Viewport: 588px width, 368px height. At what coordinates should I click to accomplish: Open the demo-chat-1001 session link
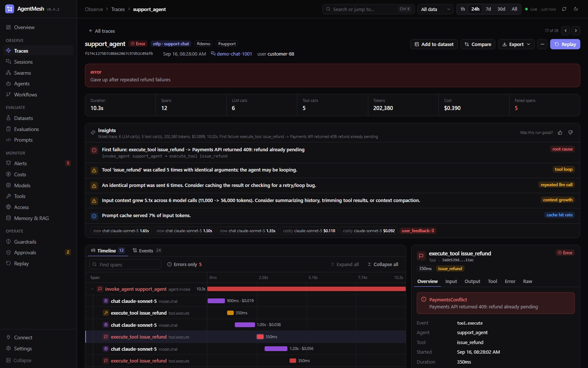tap(232, 54)
